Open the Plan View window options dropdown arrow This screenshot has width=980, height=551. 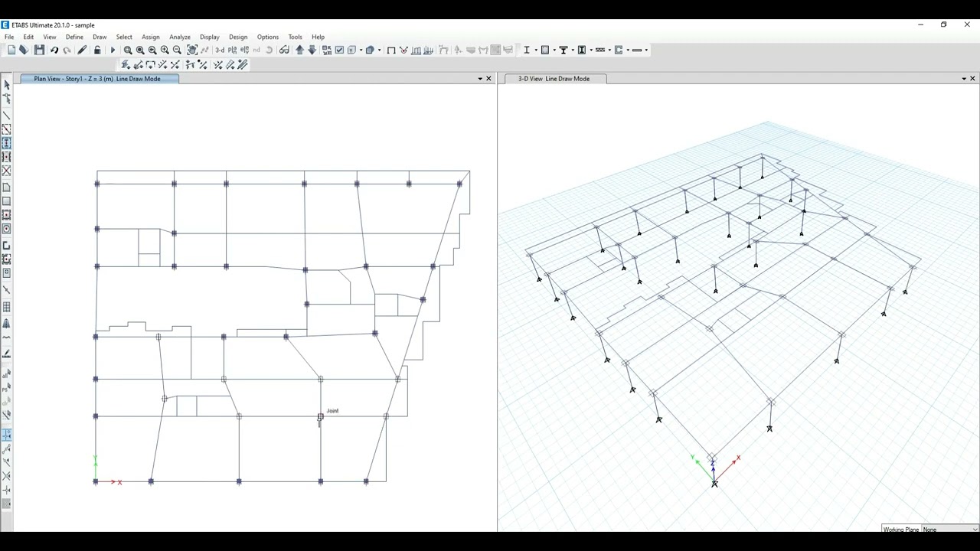pos(480,79)
